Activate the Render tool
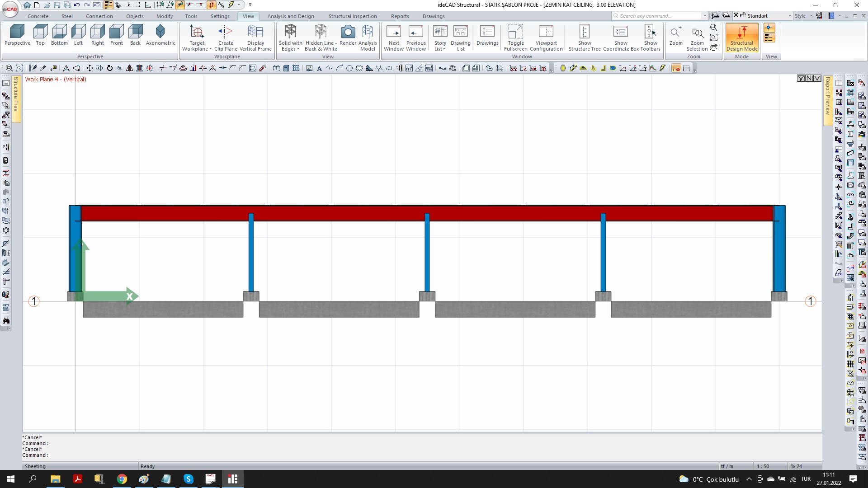 [347, 36]
